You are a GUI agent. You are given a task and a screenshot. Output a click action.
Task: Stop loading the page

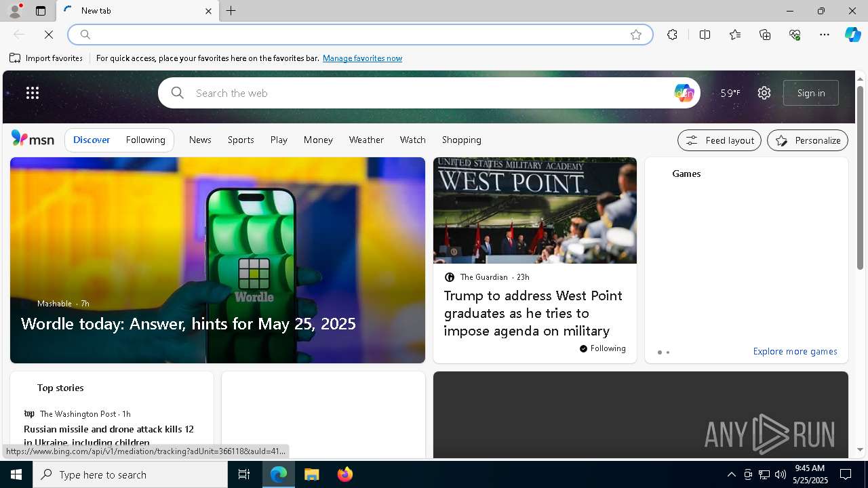coord(49,35)
